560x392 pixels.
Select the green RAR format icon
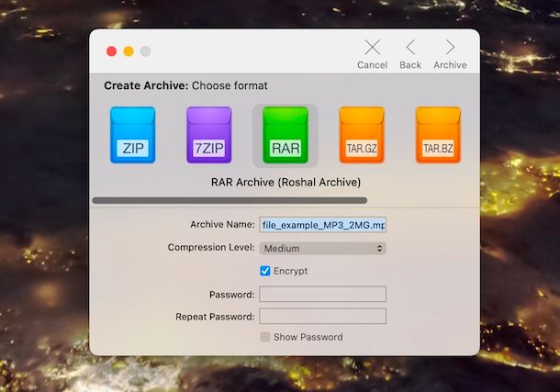(286, 136)
